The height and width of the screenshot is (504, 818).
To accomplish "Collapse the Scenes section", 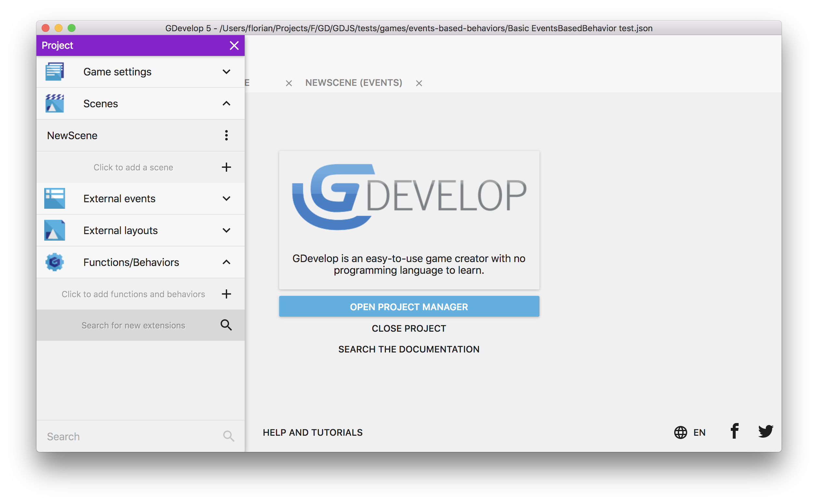I will pos(226,103).
